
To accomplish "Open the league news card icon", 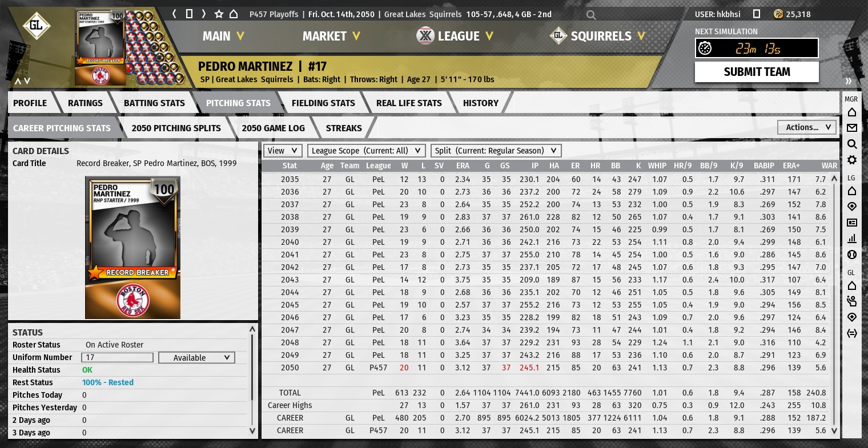I will pos(851,223).
